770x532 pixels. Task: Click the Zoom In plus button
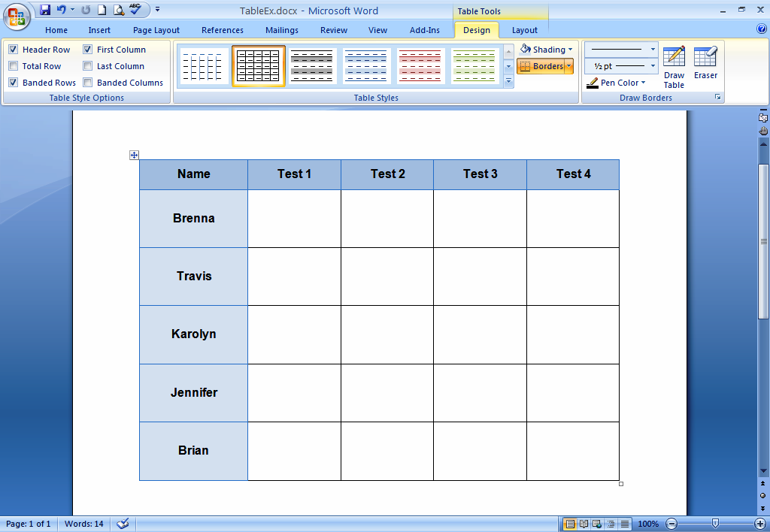[x=759, y=524]
